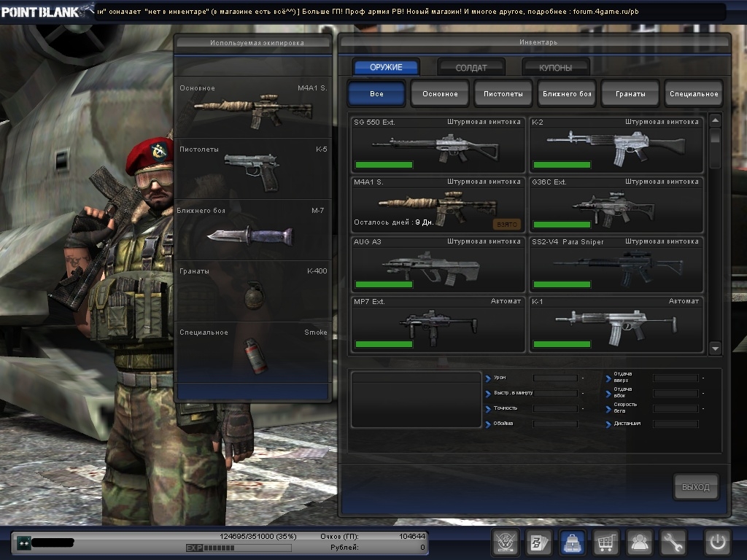Filter weapons by Ближнего боя

click(566, 94)
